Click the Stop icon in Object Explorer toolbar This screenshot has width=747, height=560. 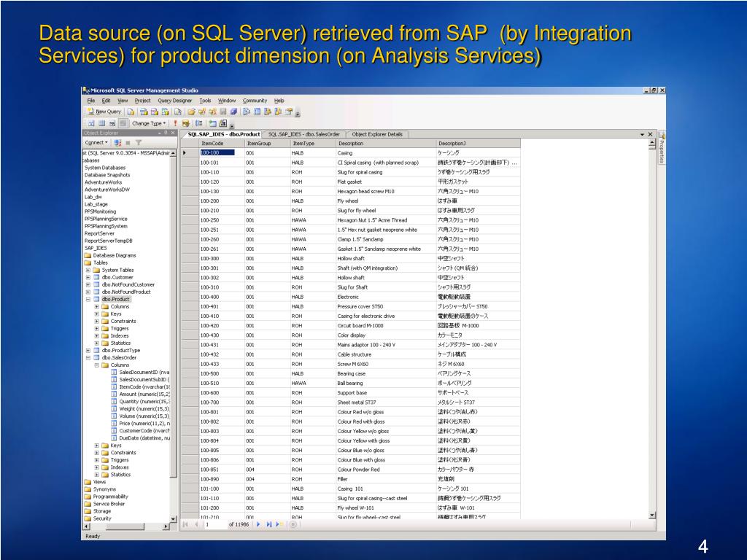click(x=128, y=142)
